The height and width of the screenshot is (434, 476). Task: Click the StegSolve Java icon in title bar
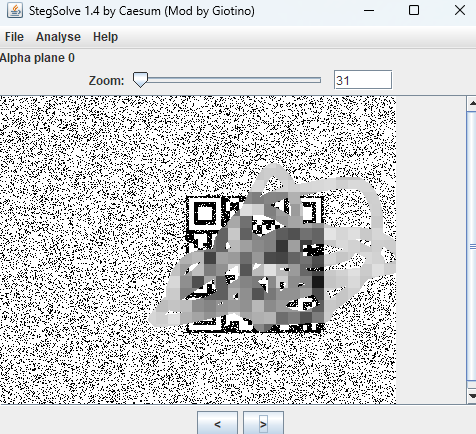tap(15, 10)
